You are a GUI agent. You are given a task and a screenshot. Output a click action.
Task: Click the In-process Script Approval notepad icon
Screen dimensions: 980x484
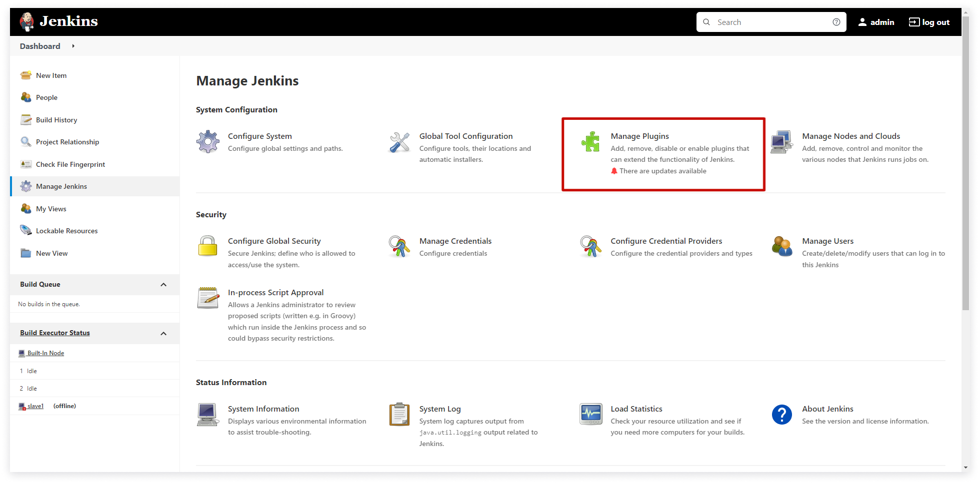[x=208, y=298]
